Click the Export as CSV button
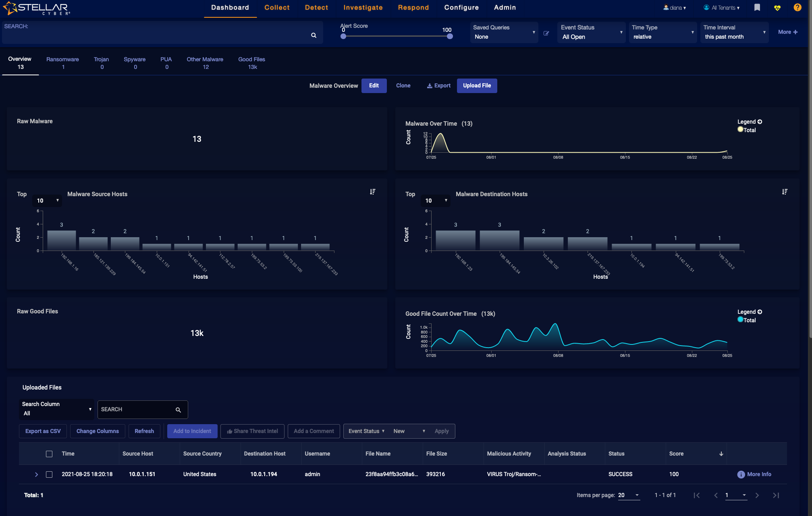Screen dimensions: 812x516 pyautogui.click(x=43, y=431)
